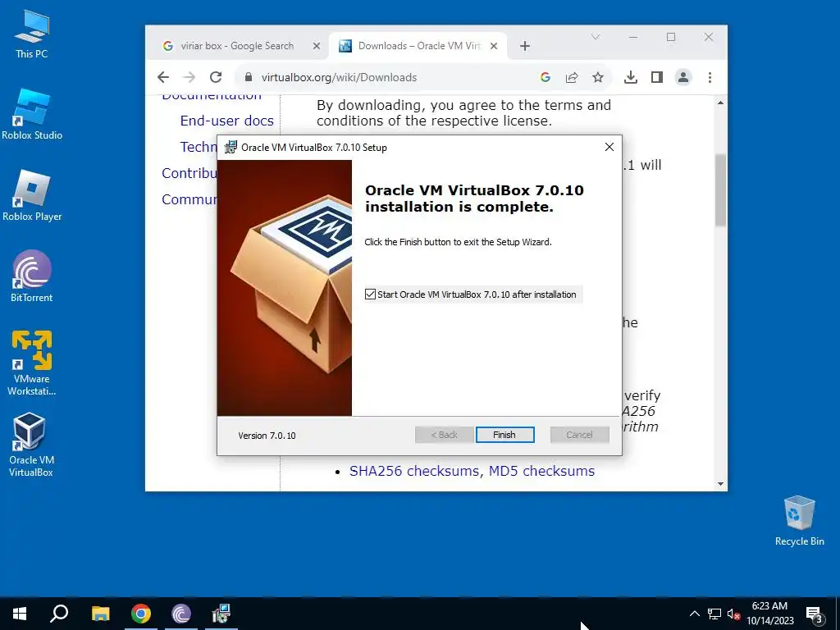Image resolution: width=840 pixels, height=630 pixels.
Task: Close the VirtualBox Setup dialog
Action: pos(609,147)
